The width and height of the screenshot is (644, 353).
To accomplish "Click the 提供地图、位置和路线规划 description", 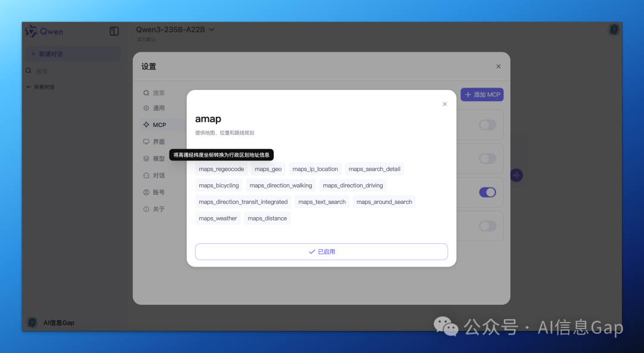I will 225,133.
